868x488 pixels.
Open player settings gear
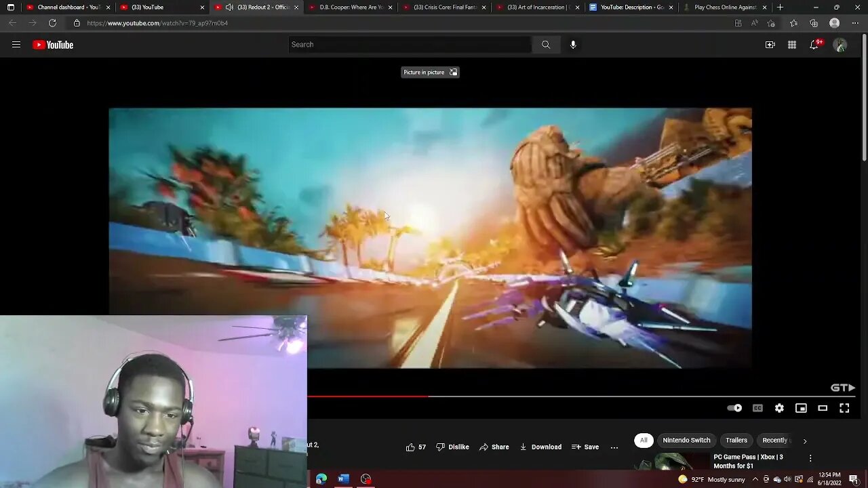pyautogui.click(x=779, y=408)
